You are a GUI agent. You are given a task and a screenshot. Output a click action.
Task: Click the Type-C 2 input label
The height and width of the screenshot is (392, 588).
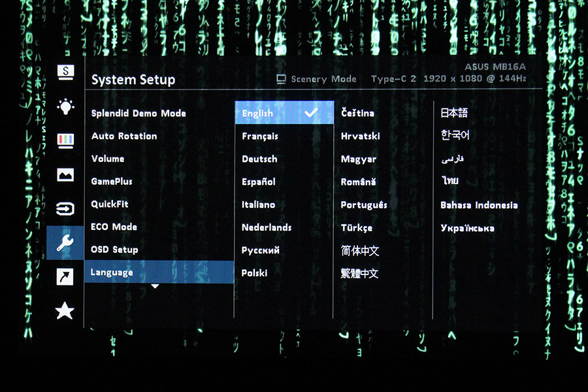[393, 79]
